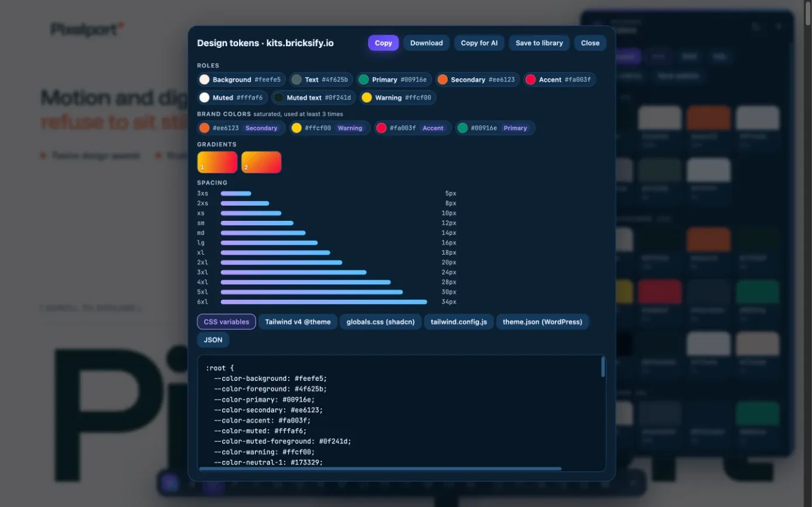812x507 pixels.
Task: Click the Download button
Action: coord(426,43)
